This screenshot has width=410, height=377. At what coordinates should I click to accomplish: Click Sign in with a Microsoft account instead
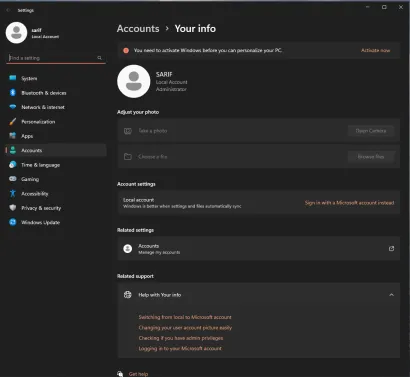click(349, 203)
